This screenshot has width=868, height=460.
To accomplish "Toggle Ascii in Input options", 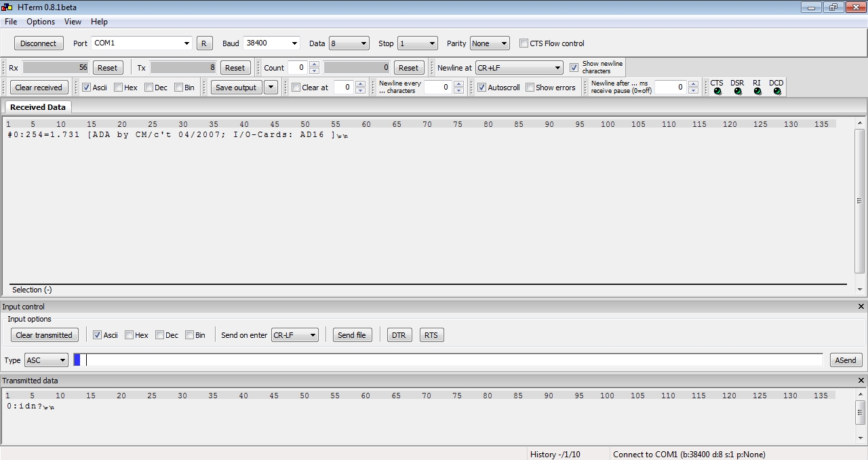I will click(x=97, y=335).
